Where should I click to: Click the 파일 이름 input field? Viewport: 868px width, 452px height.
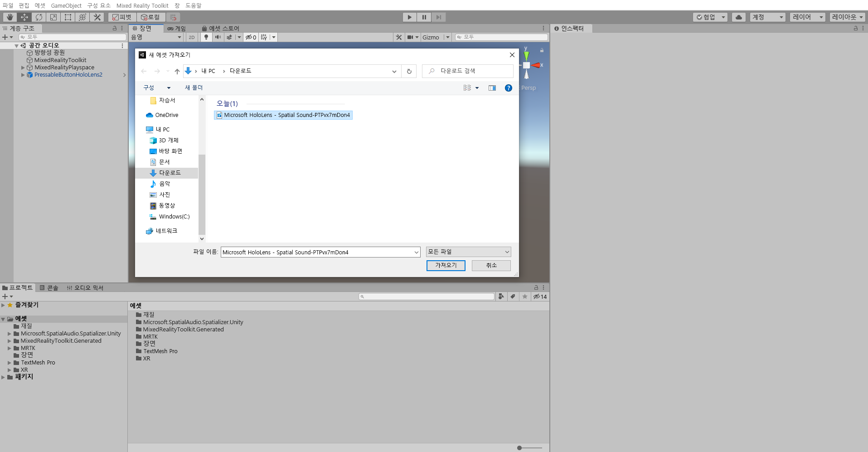point(320,252)
